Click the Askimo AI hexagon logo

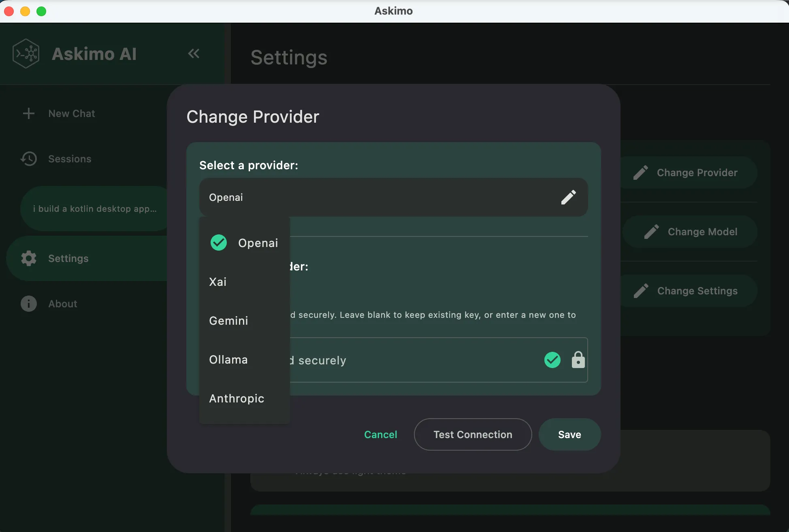[x=26, y=53]
